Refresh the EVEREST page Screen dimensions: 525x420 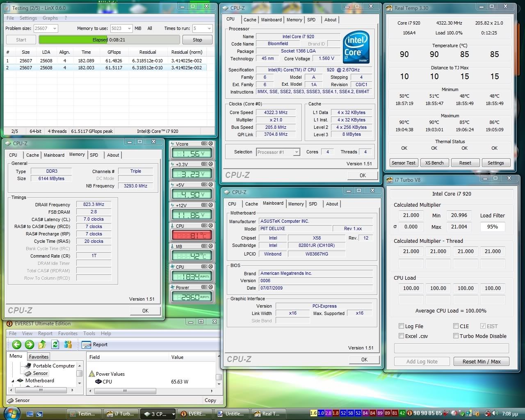point(55,345)
